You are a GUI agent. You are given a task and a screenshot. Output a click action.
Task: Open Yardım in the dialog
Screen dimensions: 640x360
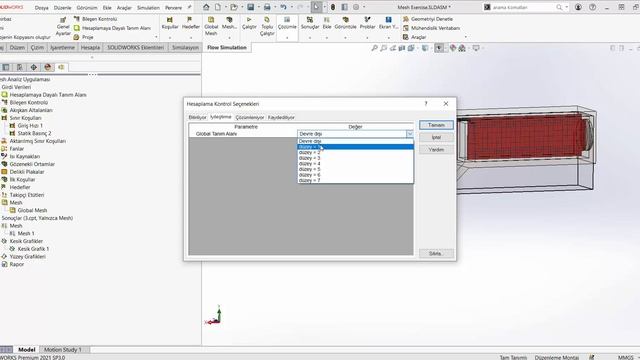pos(436,149)
